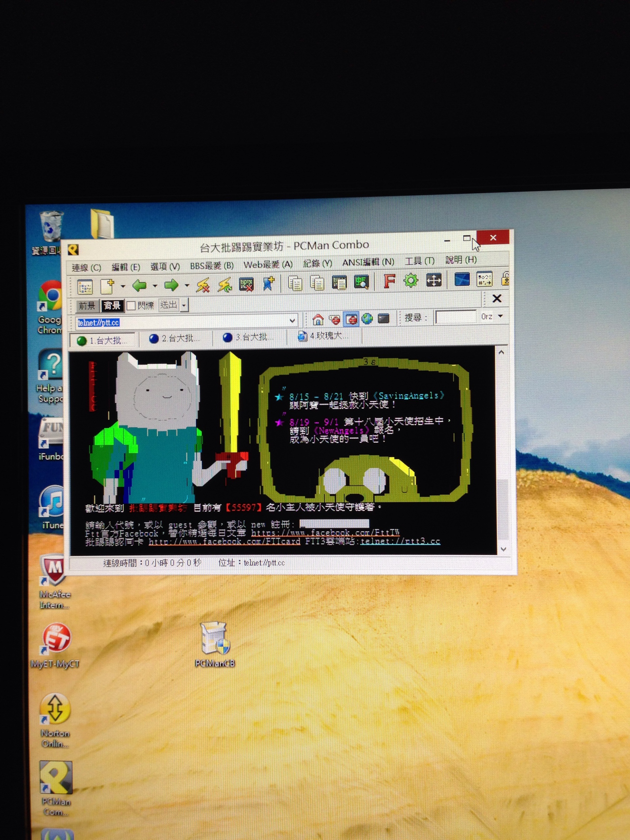
Task: Open the site list toolbar icon
Action: click(85, 287)
